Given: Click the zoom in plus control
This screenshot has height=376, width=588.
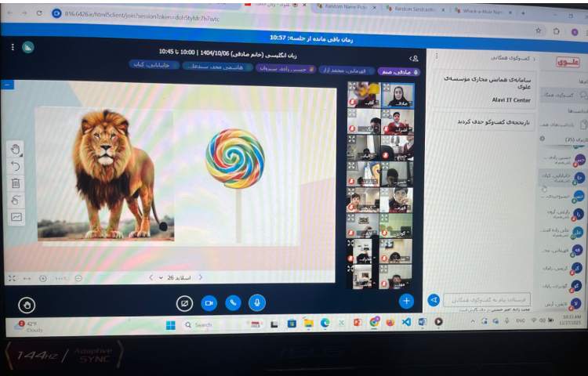Looking at the screenshot, I should (x=42, y=278).
